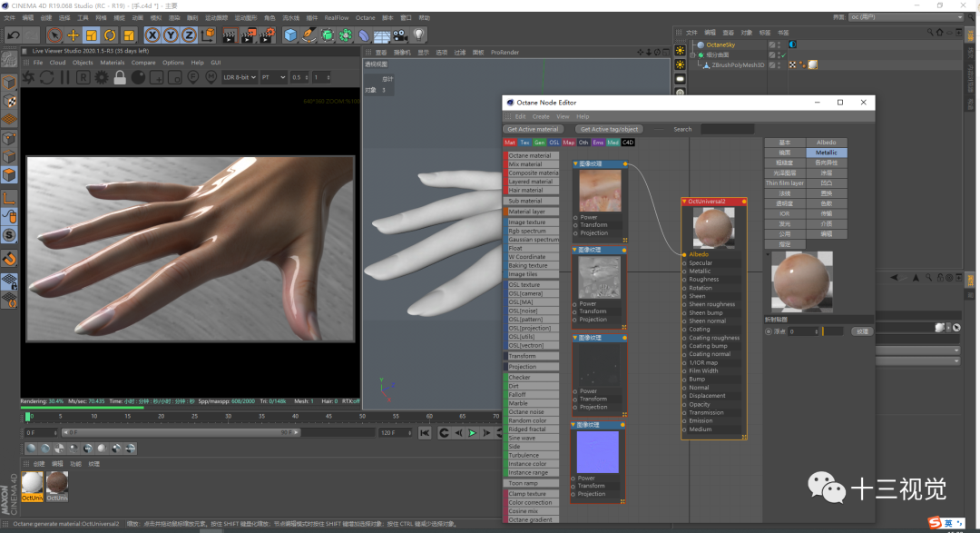Open Node Editor View menu
This screenshot has width=980, height=533.
click(x=563, y=116)
